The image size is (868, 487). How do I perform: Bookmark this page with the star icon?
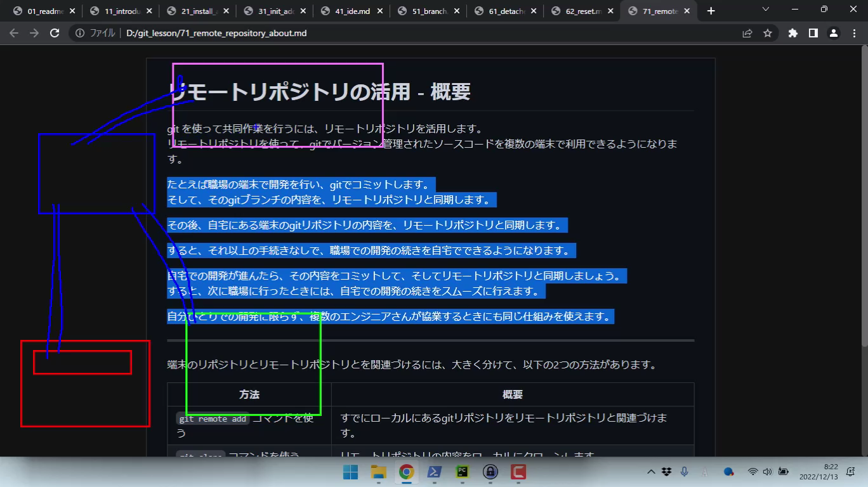coord(768,33)
